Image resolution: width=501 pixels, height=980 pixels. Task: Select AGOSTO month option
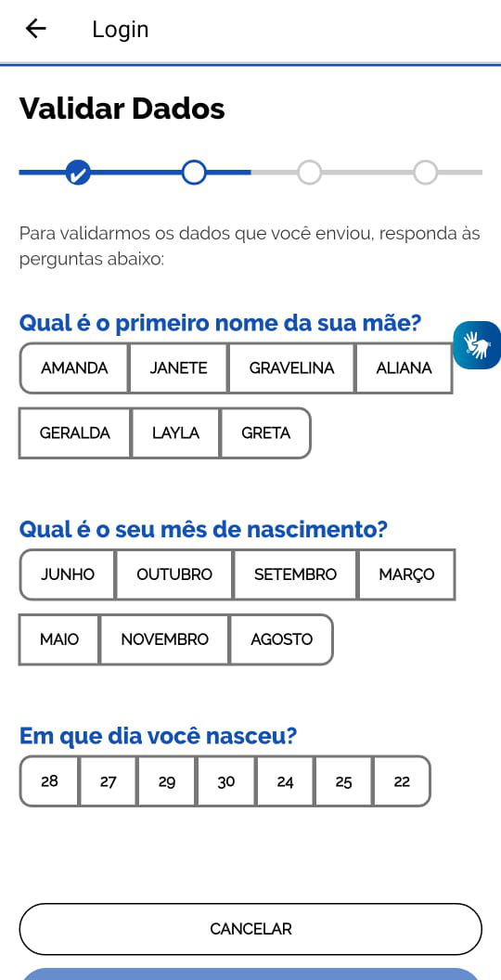point(282,639)
